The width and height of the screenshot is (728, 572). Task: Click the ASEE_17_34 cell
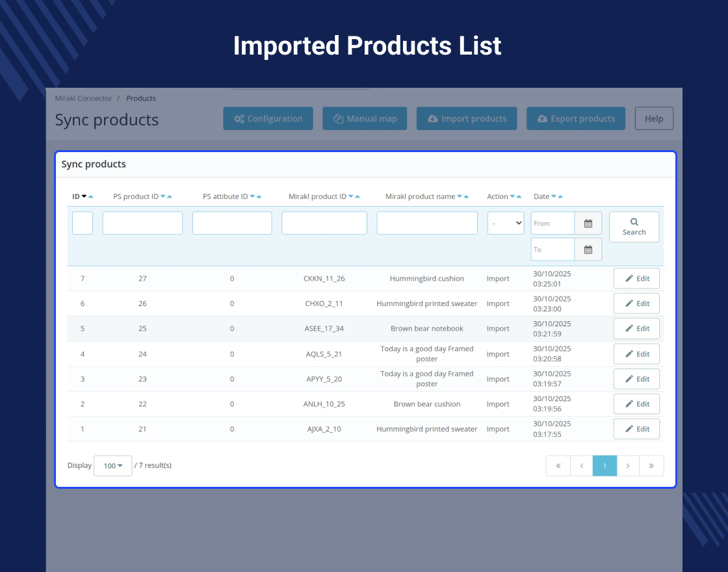(x=324, y=329)
